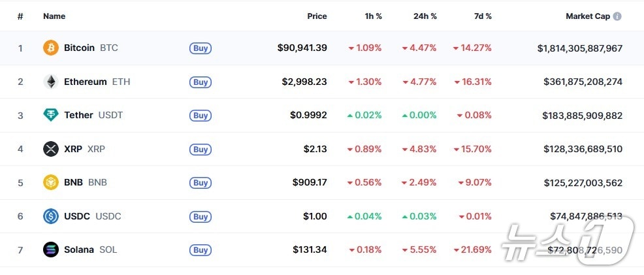Screen dimensions: 644x275
Task: Click the XRP logo icon
Action: pyautogui.click(x=51, y=149)
